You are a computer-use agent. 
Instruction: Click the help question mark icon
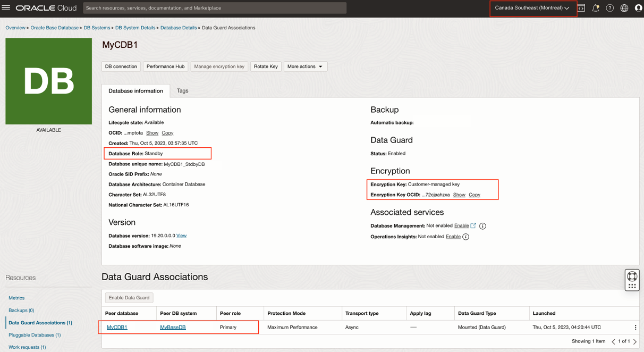click(610, 8)
